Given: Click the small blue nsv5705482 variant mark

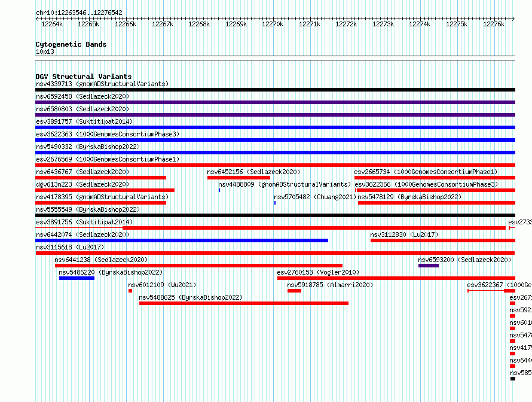Looking at the screenshot, I should coord(275,203).
